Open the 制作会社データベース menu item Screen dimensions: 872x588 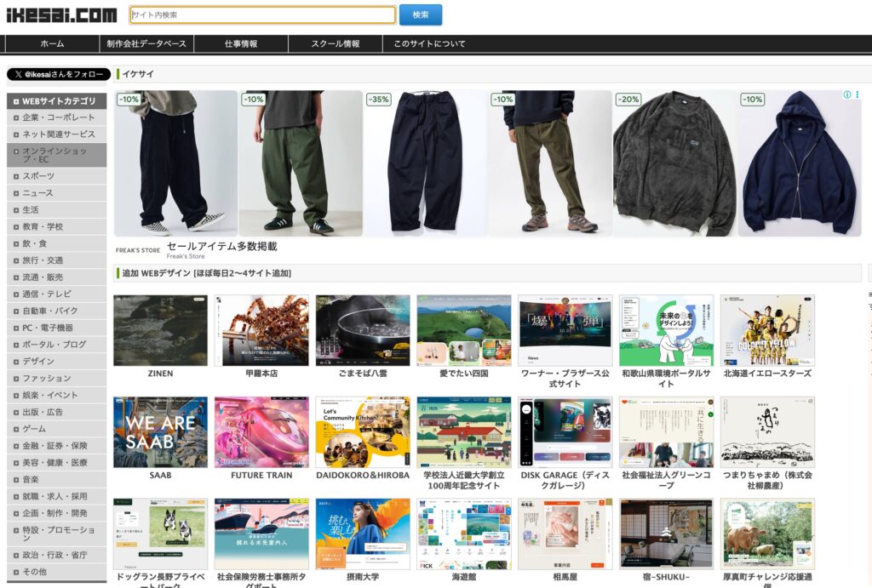(x=146, y=43)
